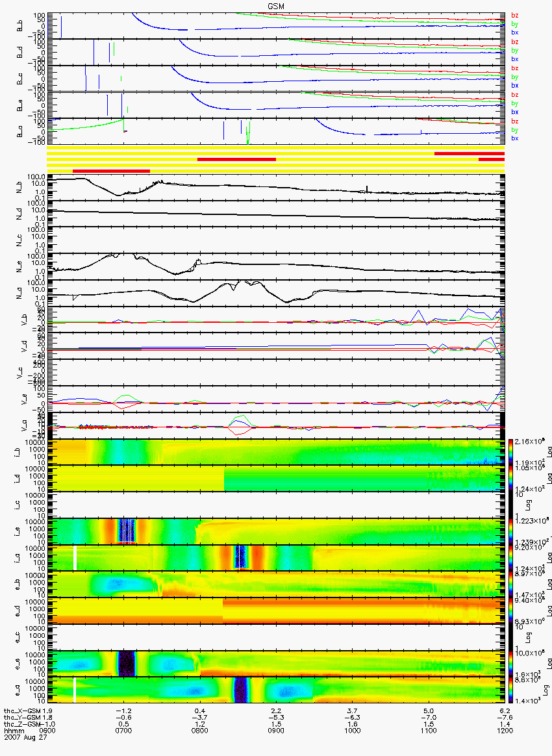The image size is (552, 756).
Task: Click the thc_Y-GSM row label
Action: tap(23, 718)
